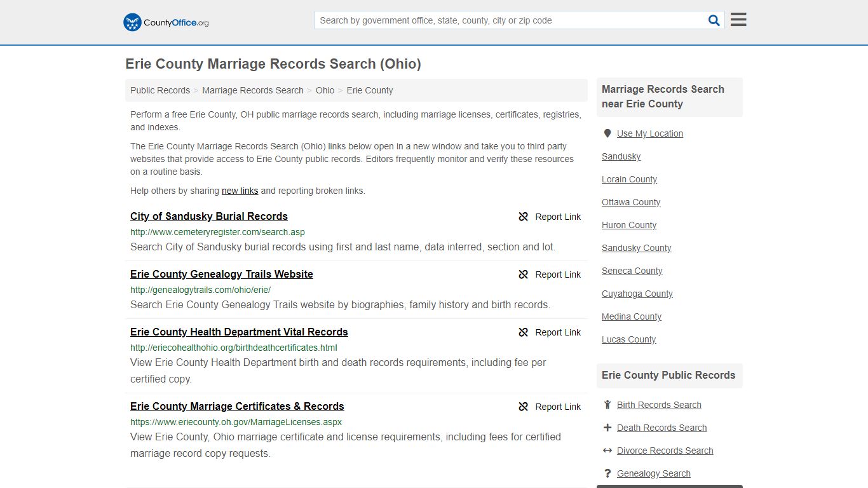Click the location pin icon near Use My Location
This screenshot has width=868, height=488.
tap(607, 133)
